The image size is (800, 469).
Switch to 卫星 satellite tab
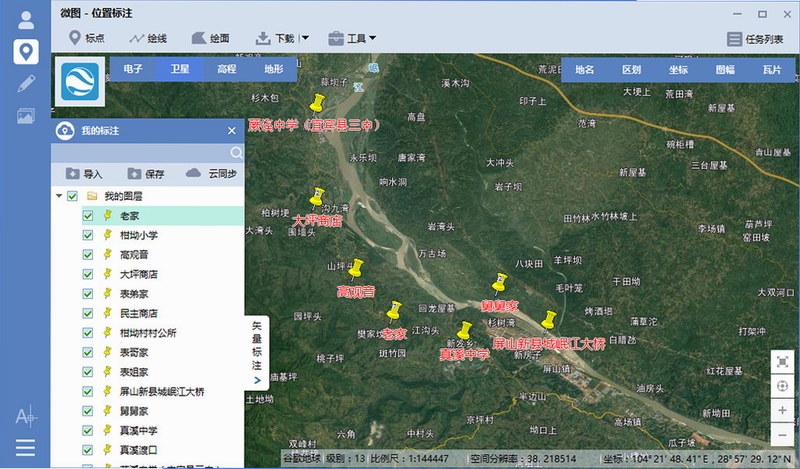(180, 69)
